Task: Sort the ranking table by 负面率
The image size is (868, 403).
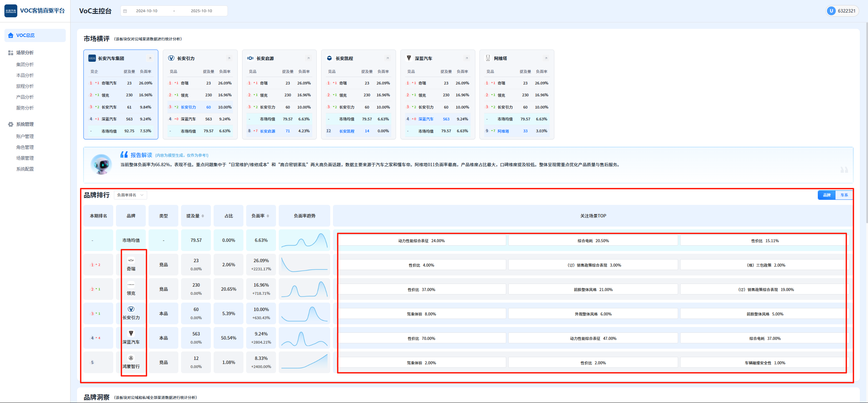Action: coord(268,216)
